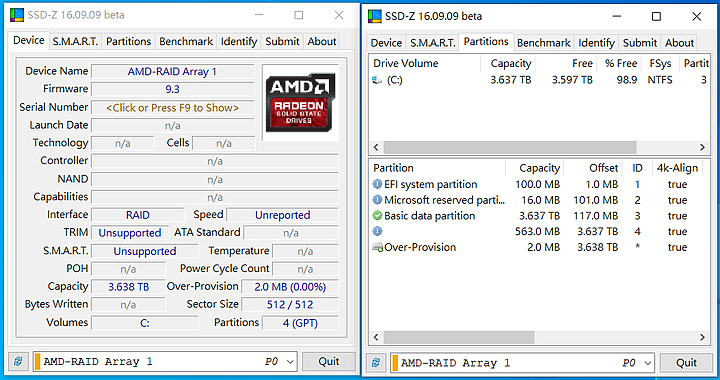
Task: Click Over-Provision drive icon
Action: coord(377,247)
